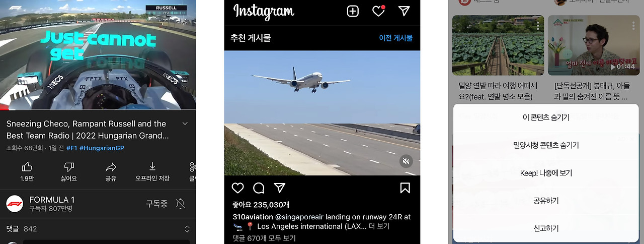Tap the 구독중 subscription button

(156, 204)
